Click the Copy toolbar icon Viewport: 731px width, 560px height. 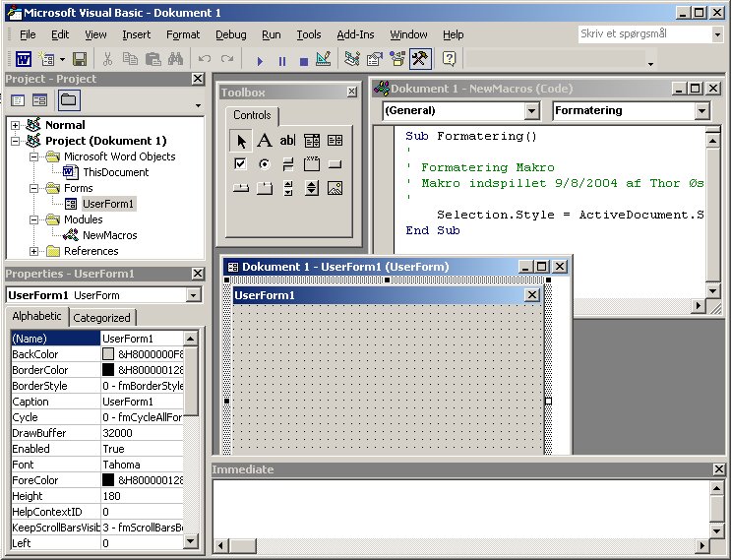click(x=130, y=59)
